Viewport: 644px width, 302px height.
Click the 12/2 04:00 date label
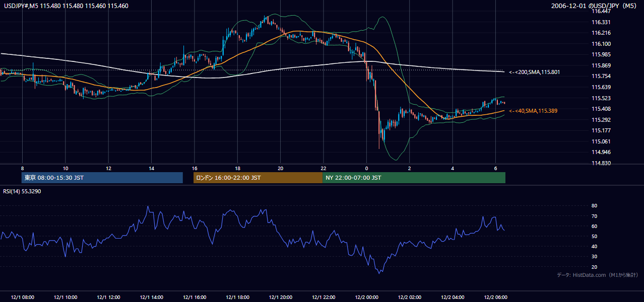(x=453, y=297)
